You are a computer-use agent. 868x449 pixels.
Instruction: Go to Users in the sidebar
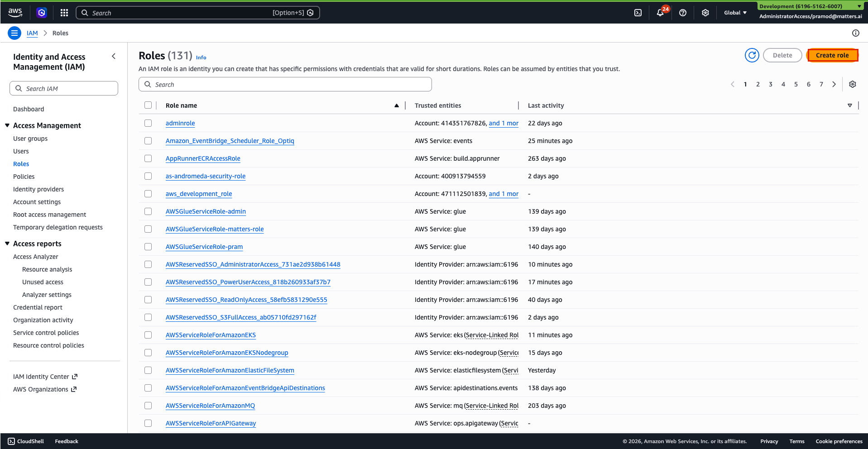21,151
